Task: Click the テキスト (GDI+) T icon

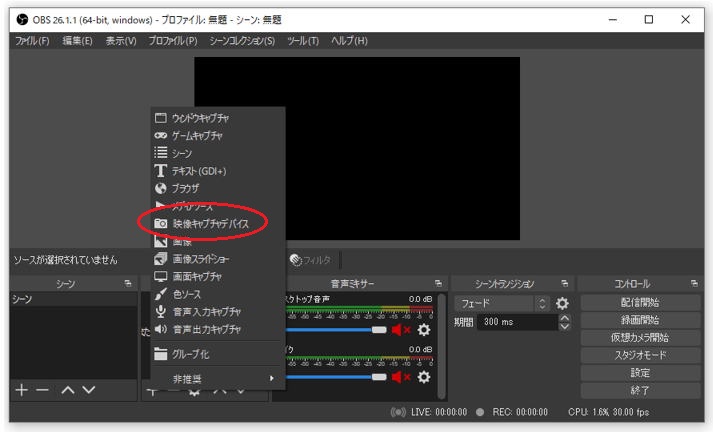Action: point(161,171)
